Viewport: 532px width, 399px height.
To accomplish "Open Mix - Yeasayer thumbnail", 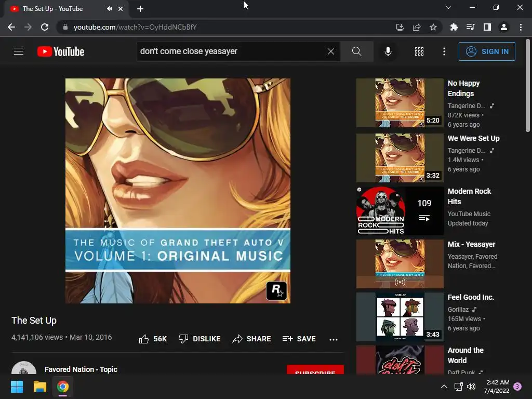I will tap(400, 263).
